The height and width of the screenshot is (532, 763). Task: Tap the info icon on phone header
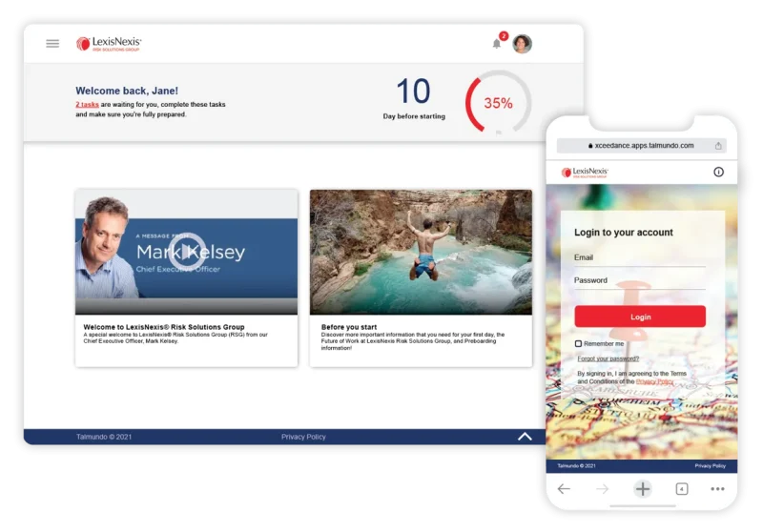[x=718, y=172]
